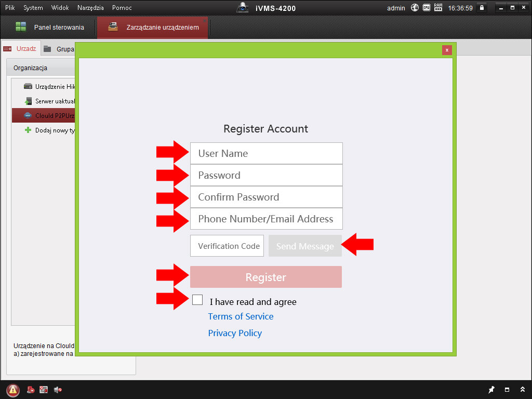532x399 pixels.
Task: Close the Register Account dialog
Action: pos(447,50)
